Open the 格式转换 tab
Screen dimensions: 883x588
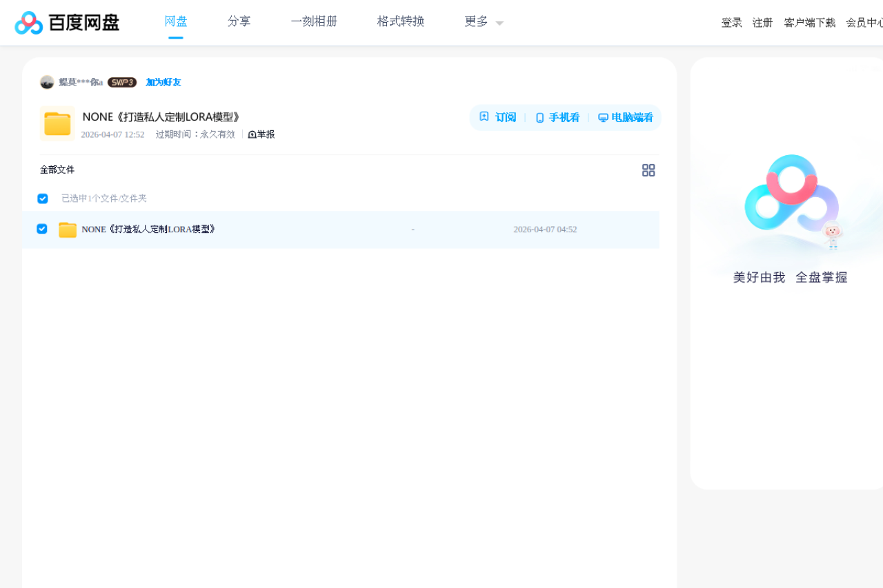tap(400, 21)
